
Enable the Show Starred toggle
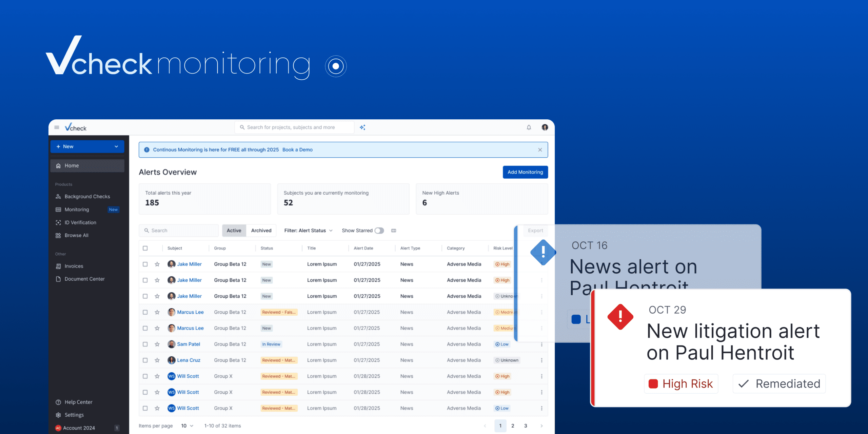click(x=379, y=230)
